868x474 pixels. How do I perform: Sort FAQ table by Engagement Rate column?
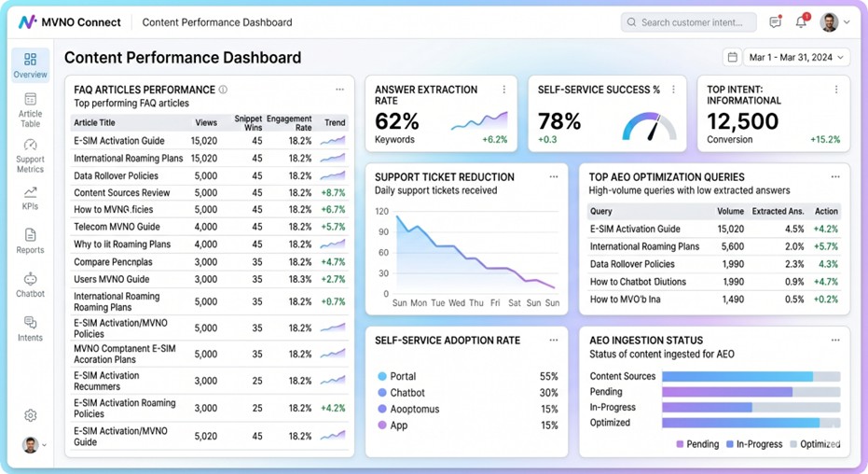pos(289,122)
